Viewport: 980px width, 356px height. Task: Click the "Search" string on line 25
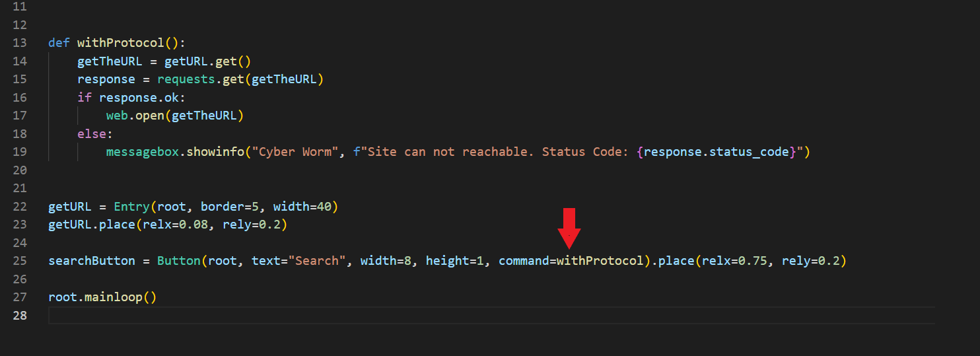[320, 261]
